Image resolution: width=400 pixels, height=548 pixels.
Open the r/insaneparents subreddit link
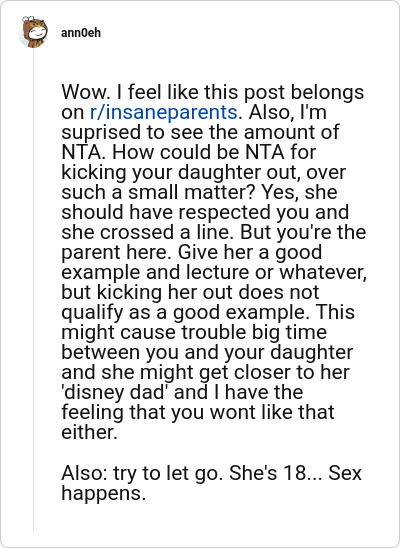coord(163,112)
